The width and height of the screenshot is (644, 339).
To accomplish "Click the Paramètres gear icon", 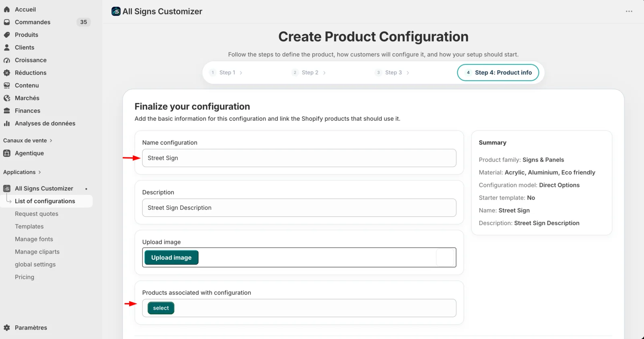I will [x=7, y=328].
